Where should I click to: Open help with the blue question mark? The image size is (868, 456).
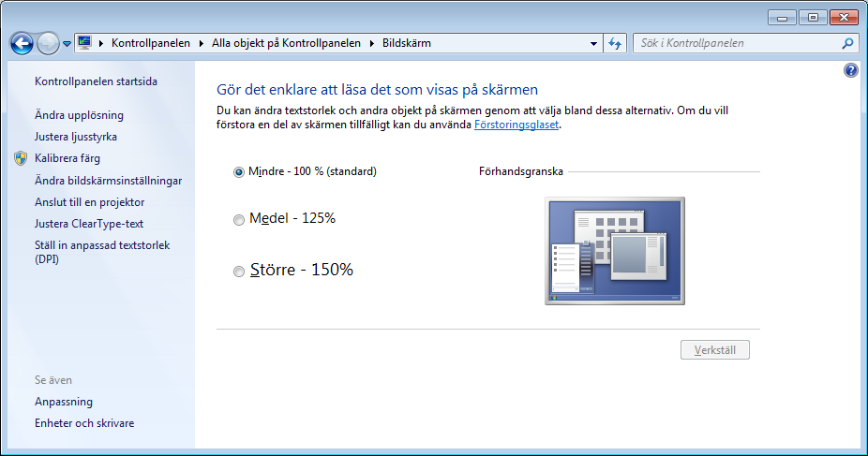851,70
